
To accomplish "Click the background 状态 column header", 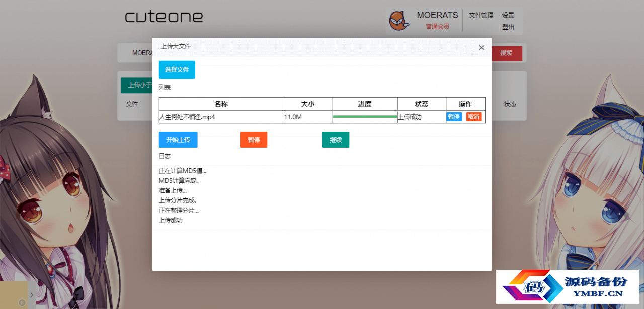I will [510, 104].
